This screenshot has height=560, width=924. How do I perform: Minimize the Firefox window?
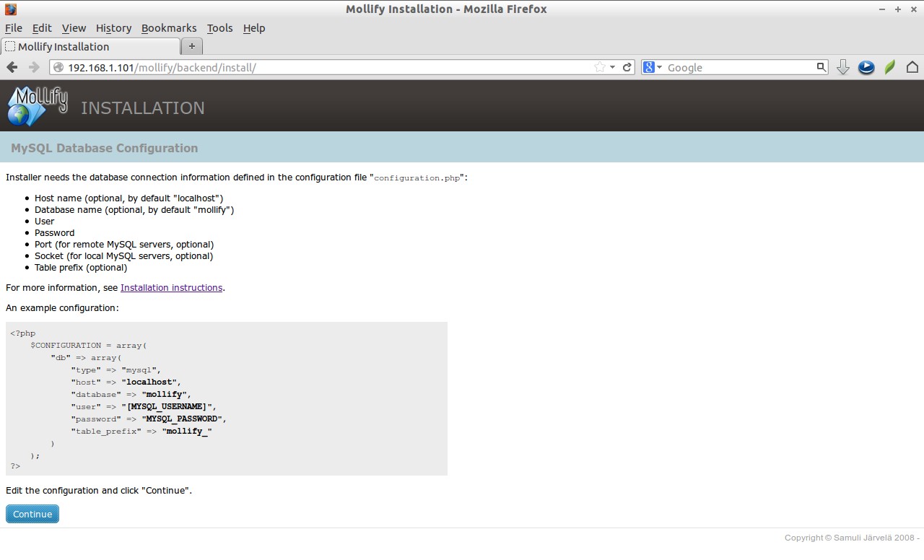tap(883, 9)
